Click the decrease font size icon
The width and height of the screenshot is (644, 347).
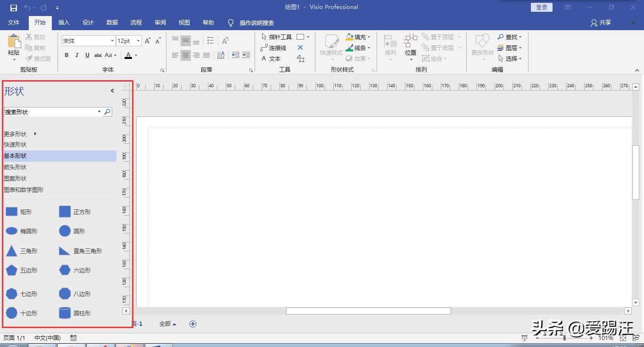pos(158,41)
